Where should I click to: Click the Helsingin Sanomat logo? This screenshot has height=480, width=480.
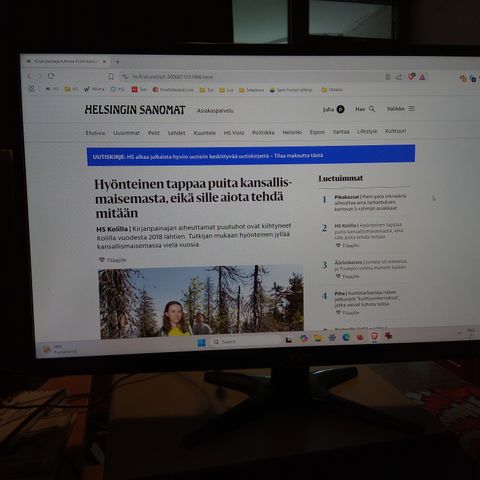click(135, 110)
